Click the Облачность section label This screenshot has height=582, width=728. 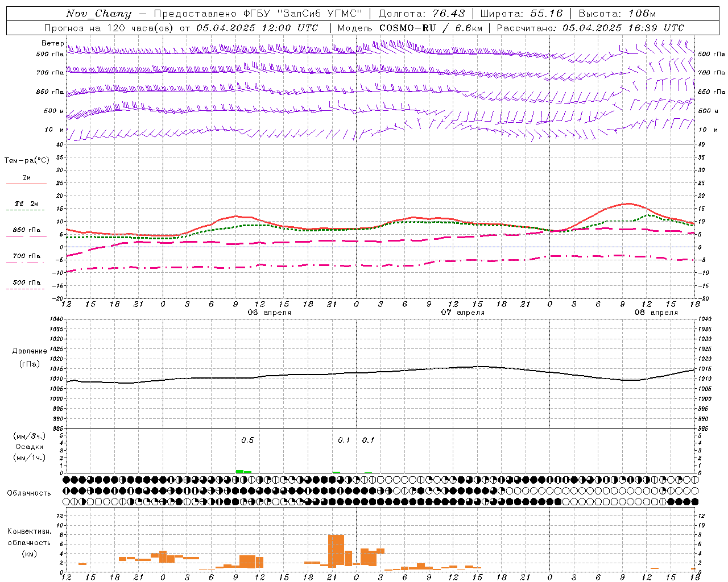click(x=29, y=493)
